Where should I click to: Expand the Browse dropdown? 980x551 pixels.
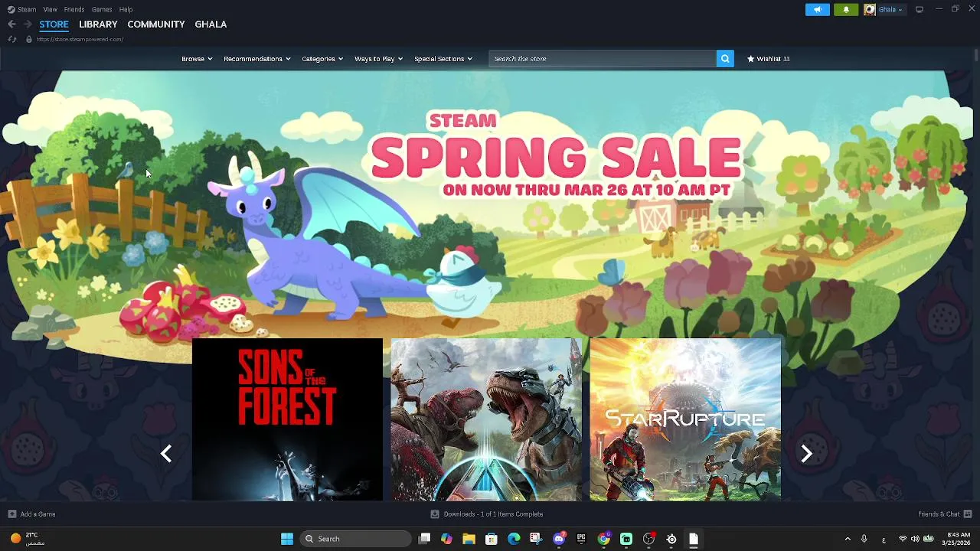point(197,59)
